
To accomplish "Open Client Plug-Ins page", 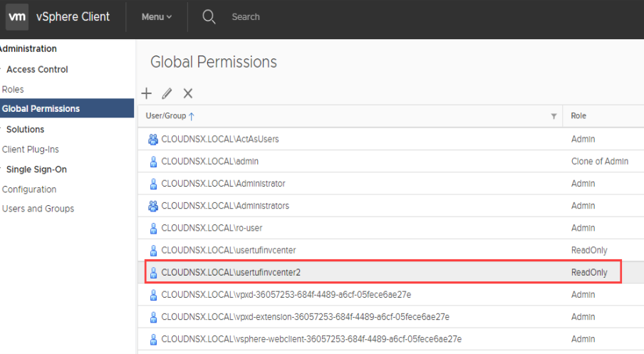I will tap(31, 150).
